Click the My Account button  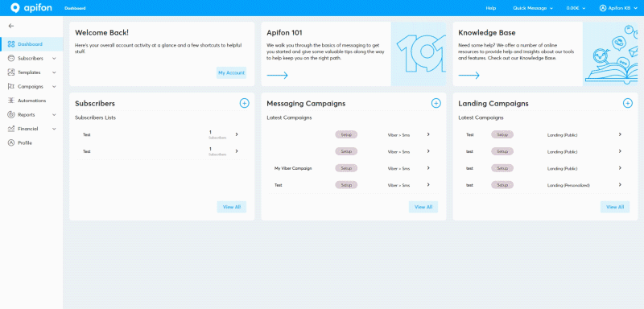[231, 72]
